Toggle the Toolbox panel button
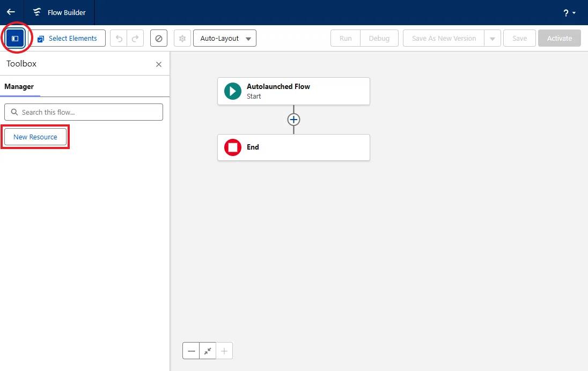 coord(15,38)
